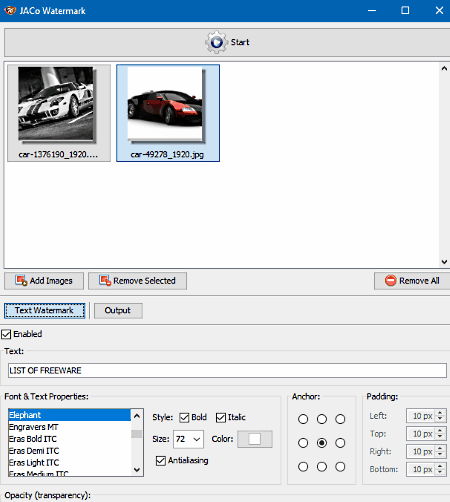Click the image list scroll-up arrow

tap(444, 68)
